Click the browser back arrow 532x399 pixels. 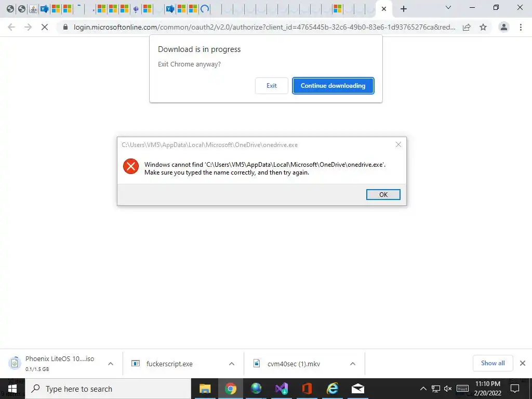tap(11, 27)
